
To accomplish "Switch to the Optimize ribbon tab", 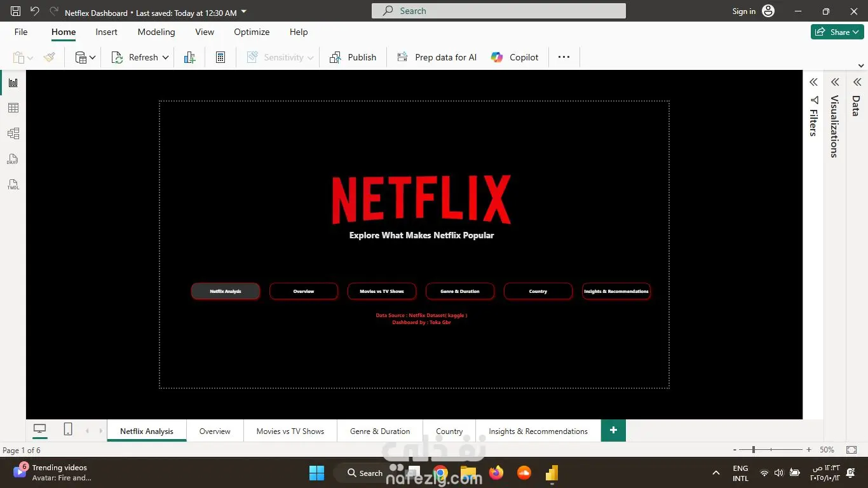I will pyautogui.click(x=252, y=32).
